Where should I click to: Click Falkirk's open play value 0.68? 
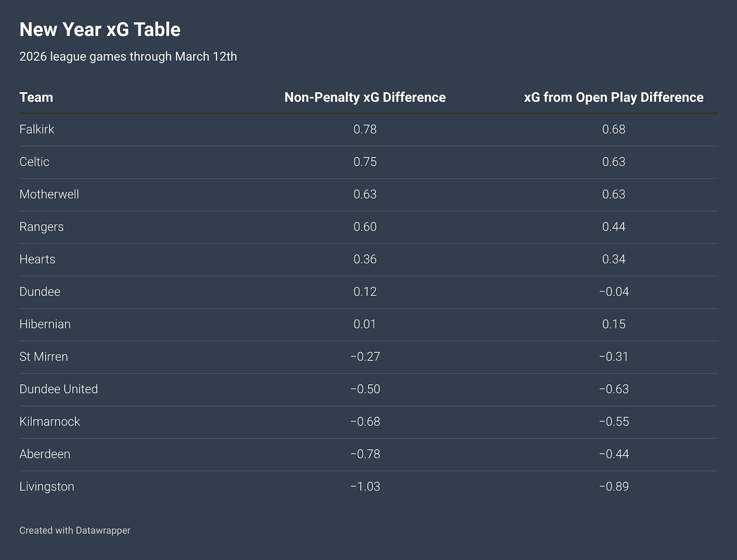pyautogui.click(x=613, y=129)
